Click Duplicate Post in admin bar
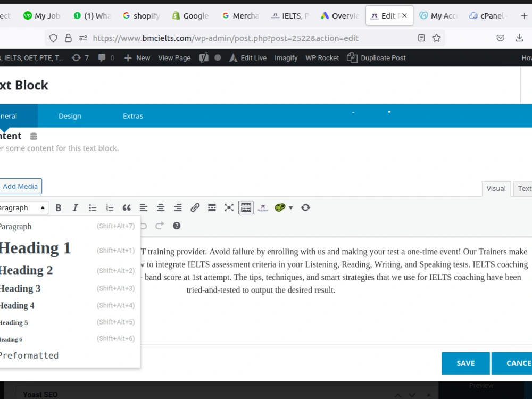Screen dimensions: 532x399 [377, 58]
